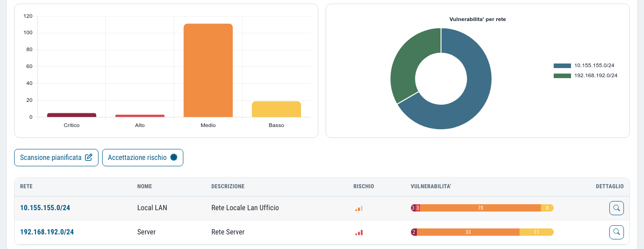The image size is (644, 249).
Task: Open detail magnifier for 10.155.155.0/24 row
Action: [617, 208]
